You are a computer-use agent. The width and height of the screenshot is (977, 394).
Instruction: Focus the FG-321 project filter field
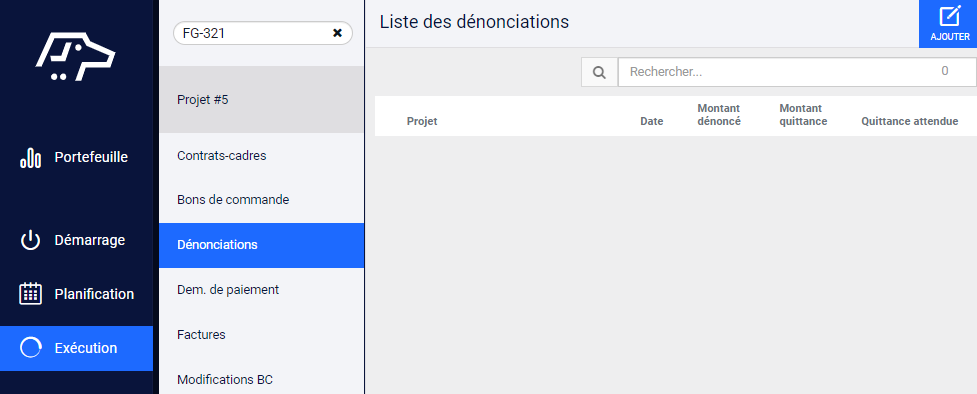tap(252, 33)
